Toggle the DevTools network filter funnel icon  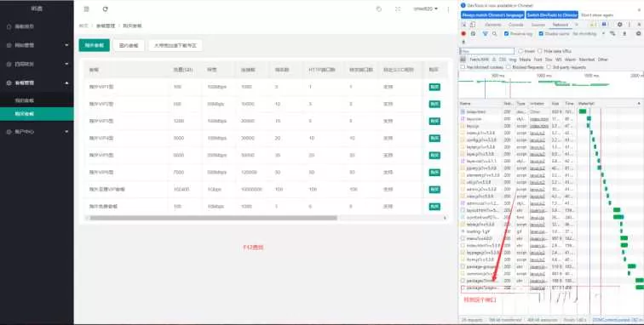[485, 34]
